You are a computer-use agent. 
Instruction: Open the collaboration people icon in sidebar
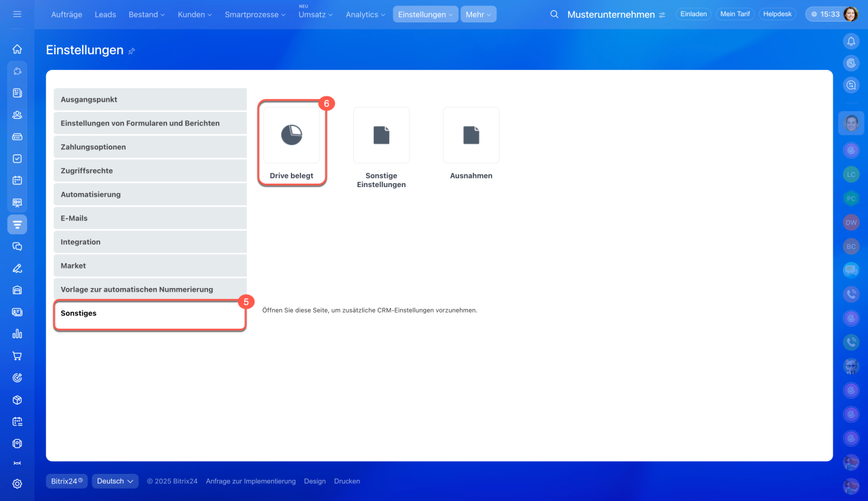click(x=17, y=115)
